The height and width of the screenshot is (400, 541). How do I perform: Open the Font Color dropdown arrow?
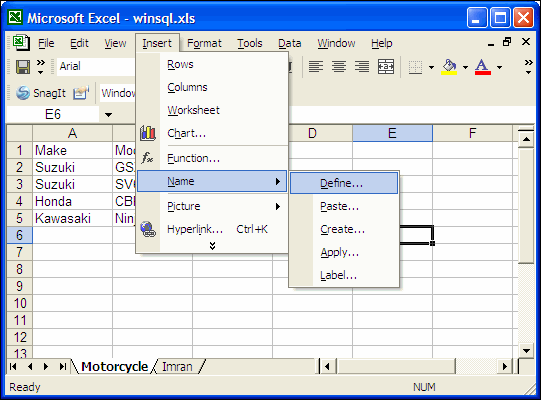coord(499,67)
